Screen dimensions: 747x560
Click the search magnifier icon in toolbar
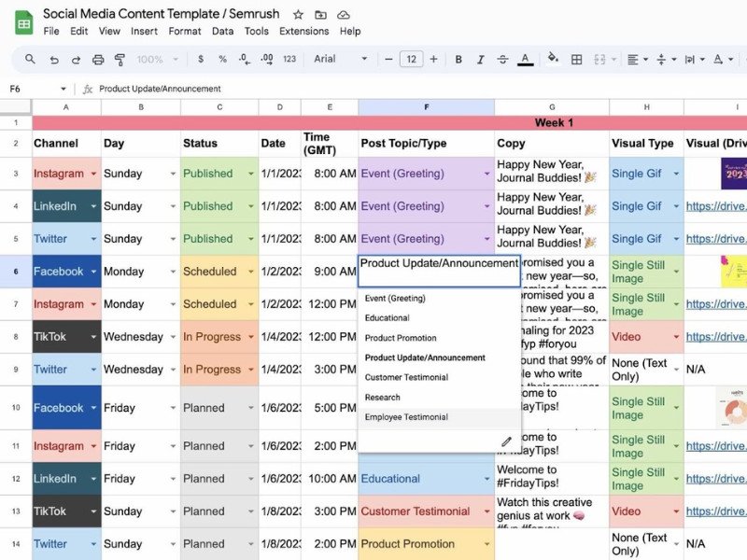click(x=30, y=59)
